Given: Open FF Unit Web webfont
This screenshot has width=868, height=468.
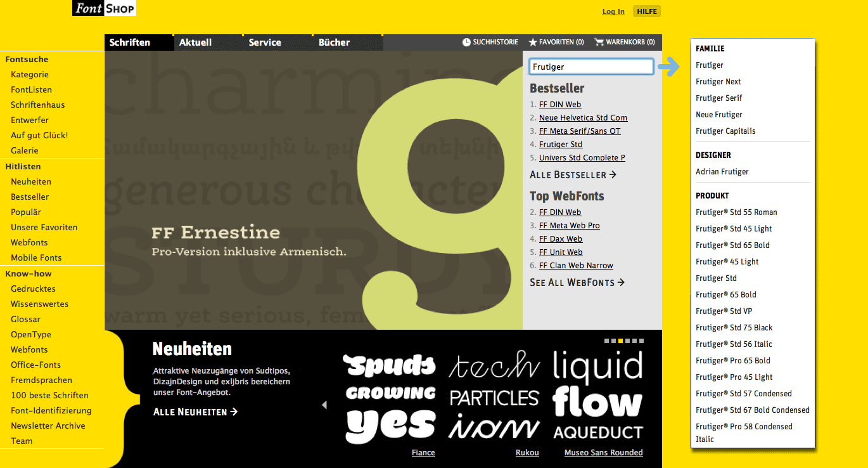Looking at the screenshot, I should point(561,252).
